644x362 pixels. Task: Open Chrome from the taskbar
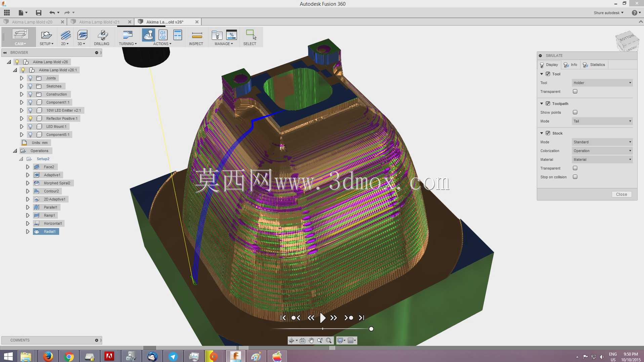click(x=69, y=356)
